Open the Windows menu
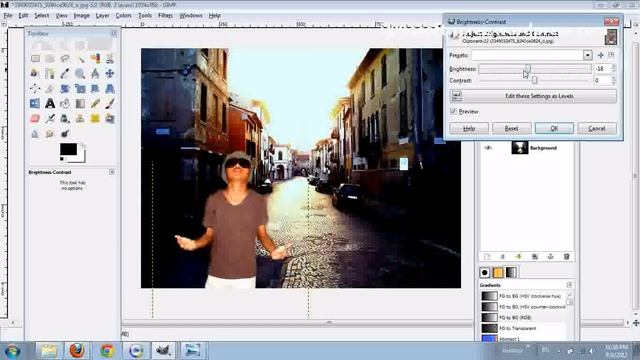The width and height of the screenshot is (640, 360). [191, 16]
